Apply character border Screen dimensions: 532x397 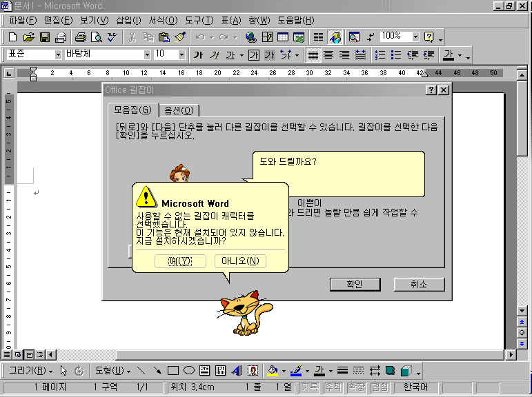(253, 55)
